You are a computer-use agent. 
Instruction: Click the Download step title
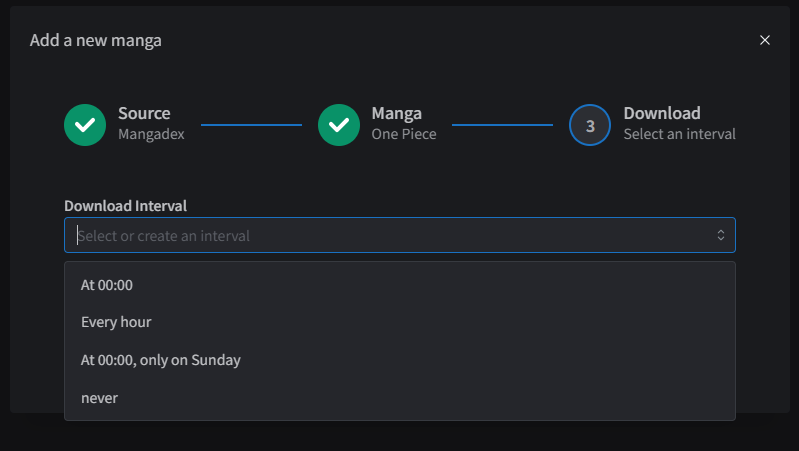662,113
